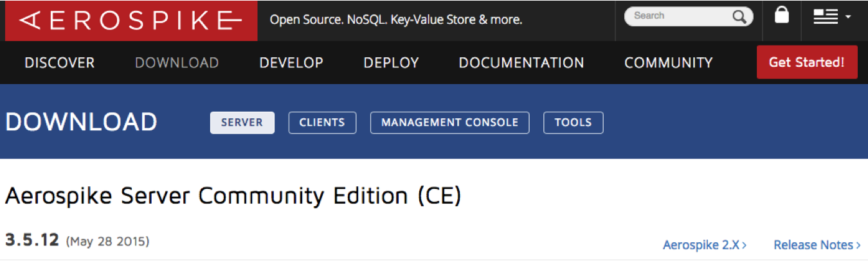Viewport: 868px width, 264px height.
Task: Open the DEPLOY menu
Action: click(391, 63)
